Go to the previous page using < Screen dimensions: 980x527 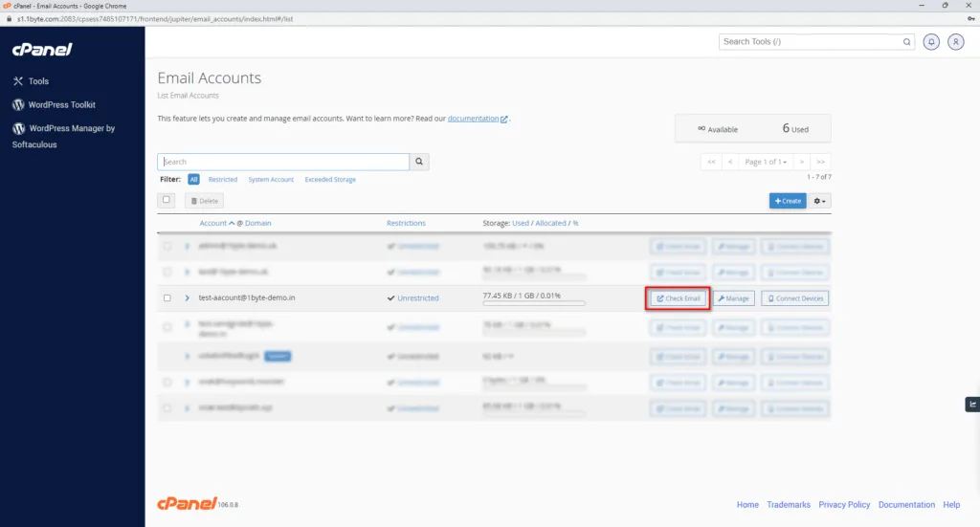click(x=730, y=162)
